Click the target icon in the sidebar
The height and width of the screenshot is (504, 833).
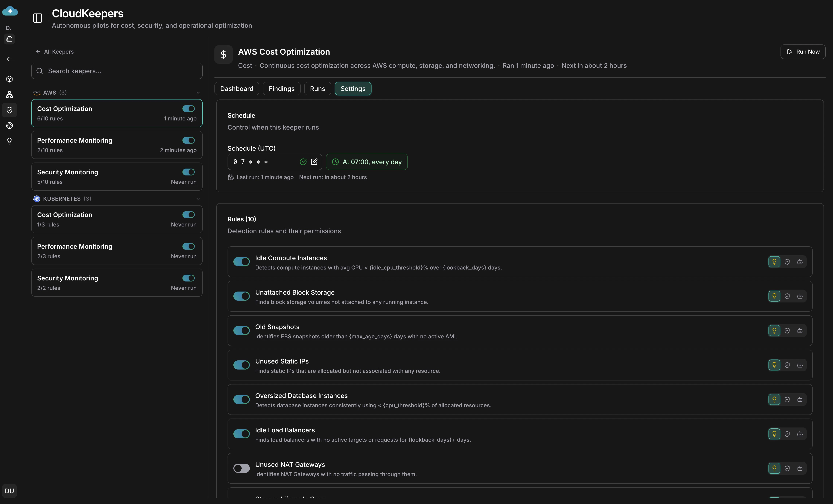click(9, 125)
